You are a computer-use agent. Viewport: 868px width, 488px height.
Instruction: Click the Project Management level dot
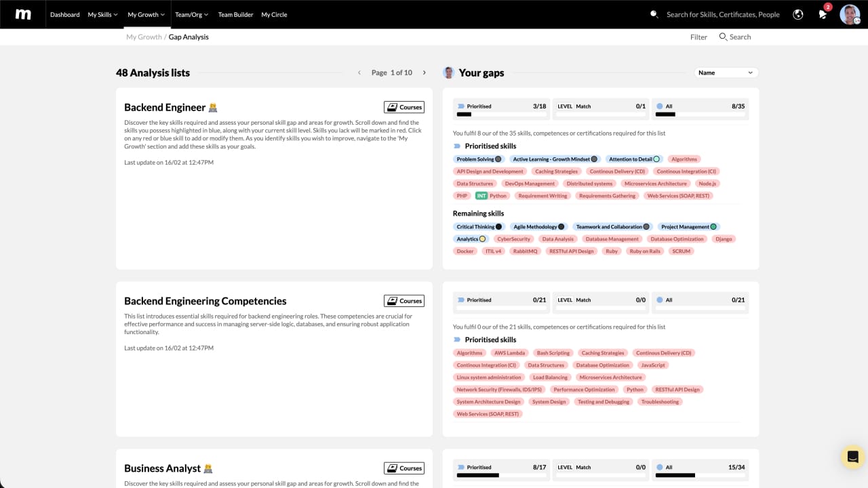(713, 227)
